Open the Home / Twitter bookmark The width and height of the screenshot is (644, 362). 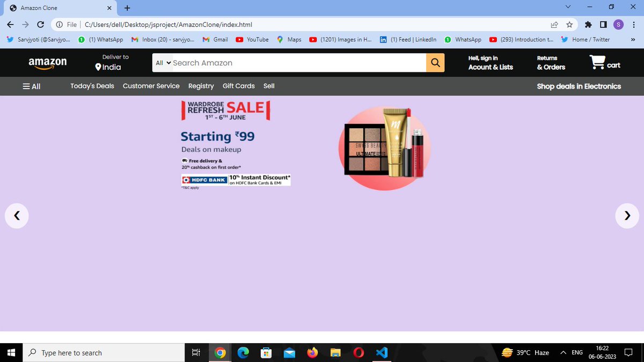585,40
